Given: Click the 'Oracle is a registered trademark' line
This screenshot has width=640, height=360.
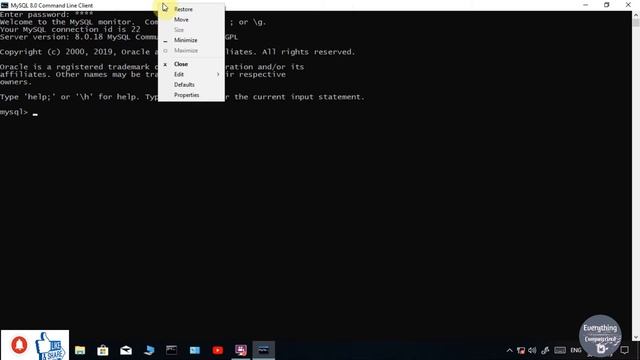Looking at the screenshot, I should tap(152, 67).
